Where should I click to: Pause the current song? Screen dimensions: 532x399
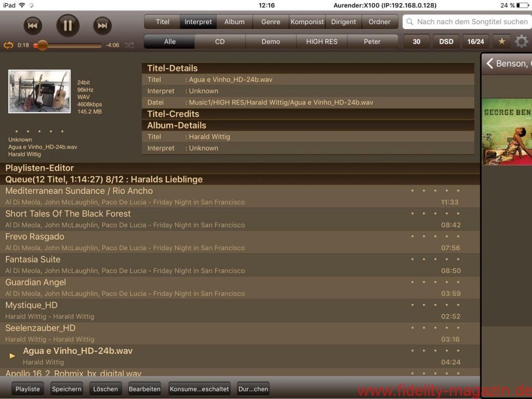click(68, 25)
